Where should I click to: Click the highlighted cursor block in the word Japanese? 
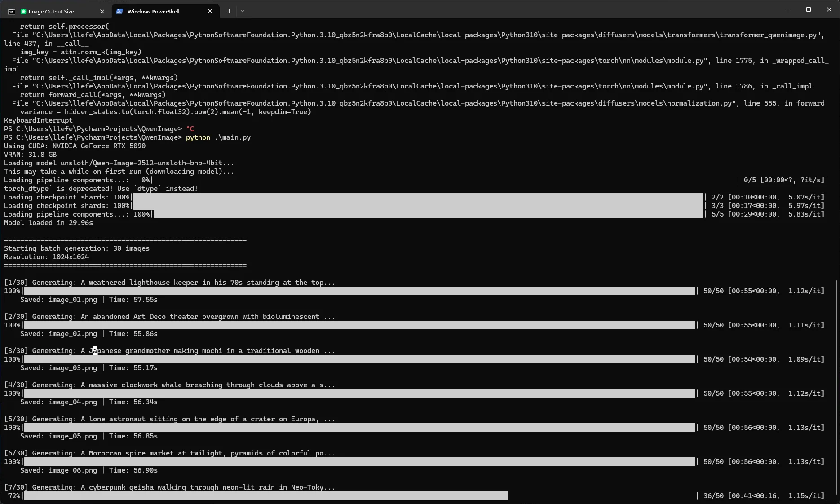95,351
